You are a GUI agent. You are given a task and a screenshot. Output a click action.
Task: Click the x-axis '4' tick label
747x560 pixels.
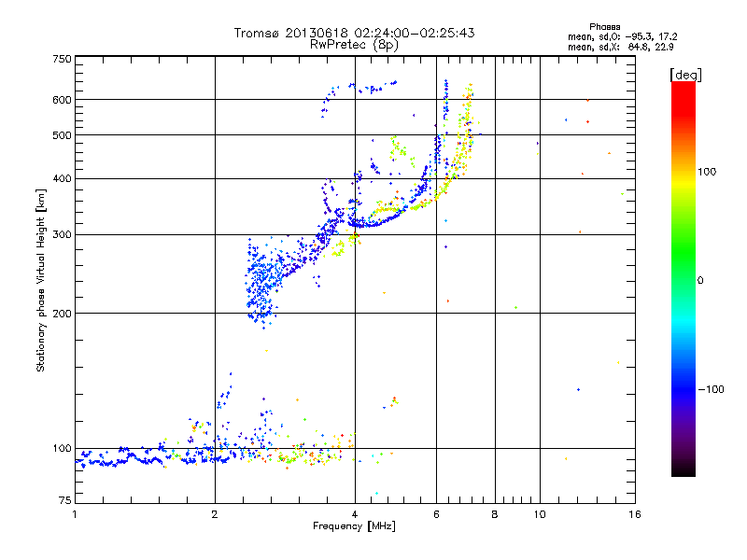pyautogui.click(x=355, y=514)
